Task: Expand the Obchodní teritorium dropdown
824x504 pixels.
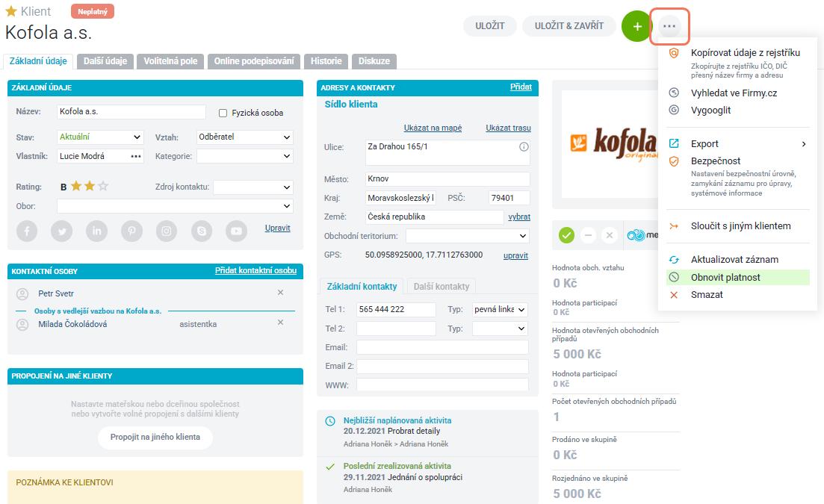Action: click(x=467, y=236)
